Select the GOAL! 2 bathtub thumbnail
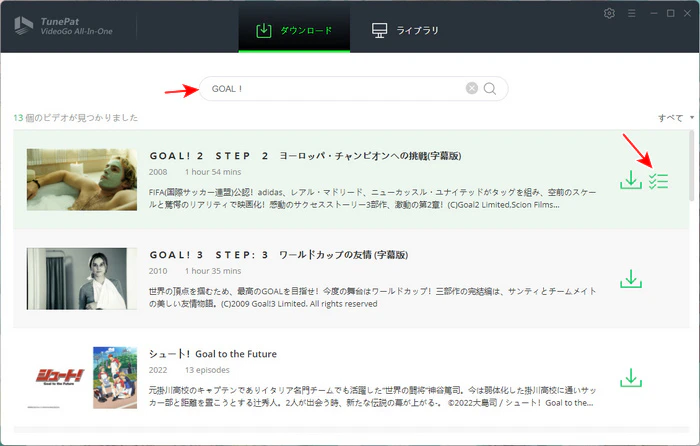700x446 pixels. (x=82, y=179)
